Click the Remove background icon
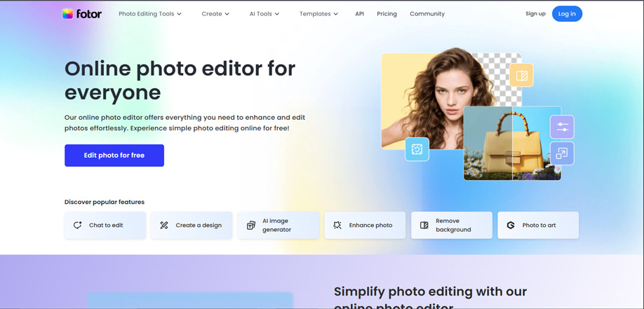 [x=424, y=225]
